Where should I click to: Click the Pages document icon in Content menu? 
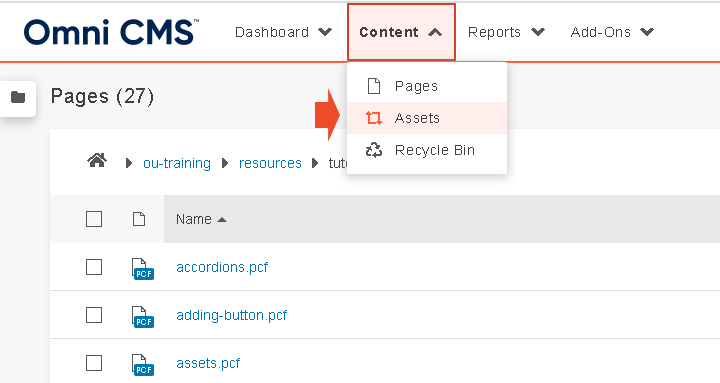click(374, 86)
